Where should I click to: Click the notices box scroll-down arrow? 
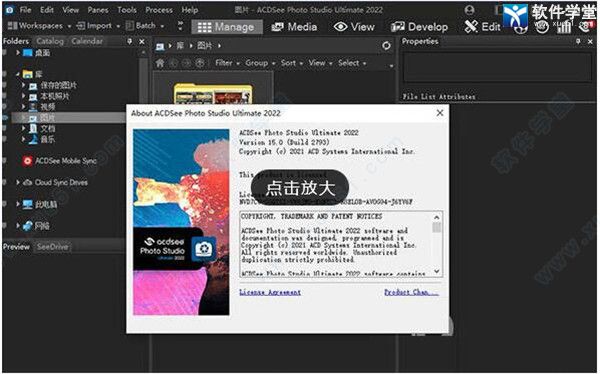click(437, 271)
